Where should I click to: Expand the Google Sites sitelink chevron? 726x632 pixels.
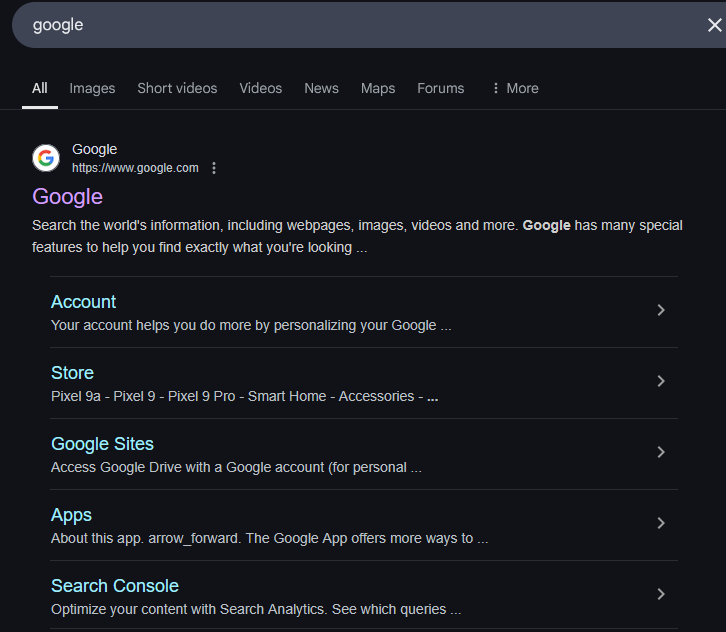pos(661,452)
